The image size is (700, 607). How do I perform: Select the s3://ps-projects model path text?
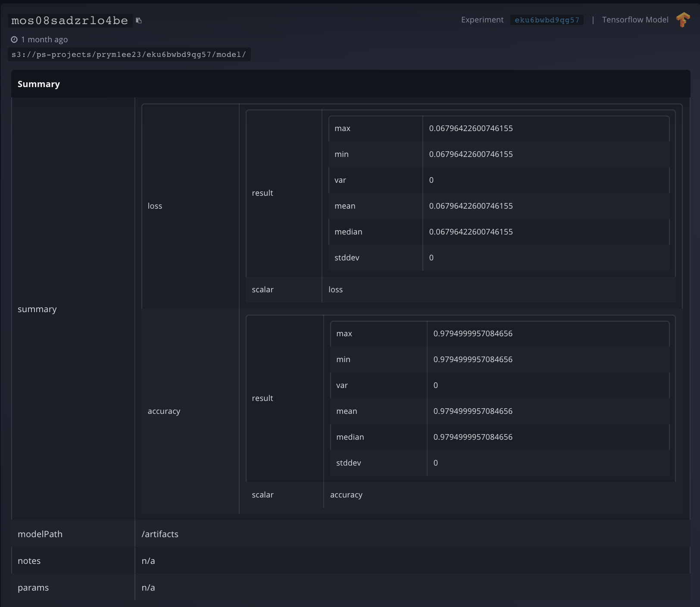point(129,54)
